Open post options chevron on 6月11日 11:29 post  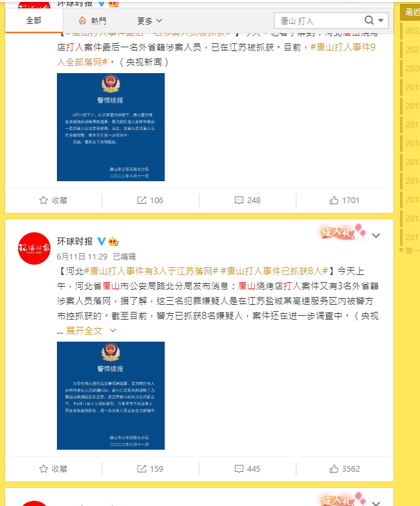[x=376, y=236]
